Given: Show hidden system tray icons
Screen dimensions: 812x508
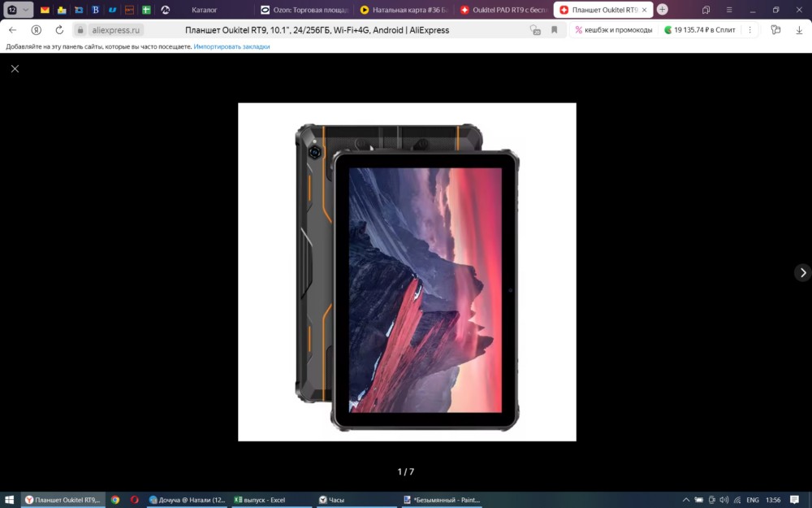Looking at the screenshot, I should pyautogui.click(x=686, y=500).
